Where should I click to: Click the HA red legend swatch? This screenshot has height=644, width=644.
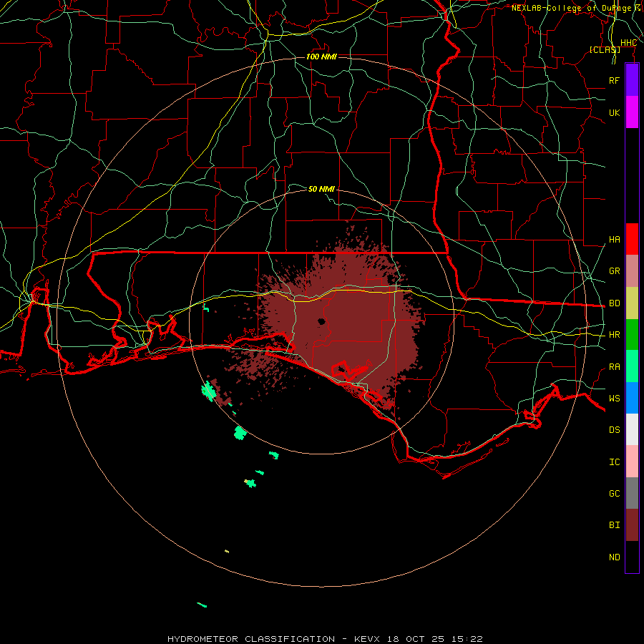pos(632,239)
